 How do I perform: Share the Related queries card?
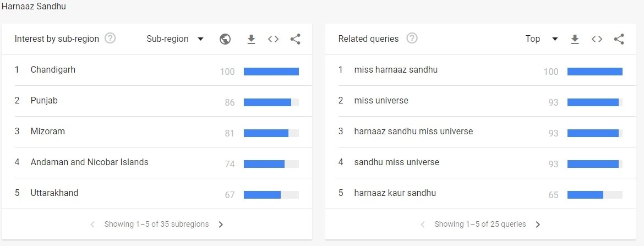[619, 39]
